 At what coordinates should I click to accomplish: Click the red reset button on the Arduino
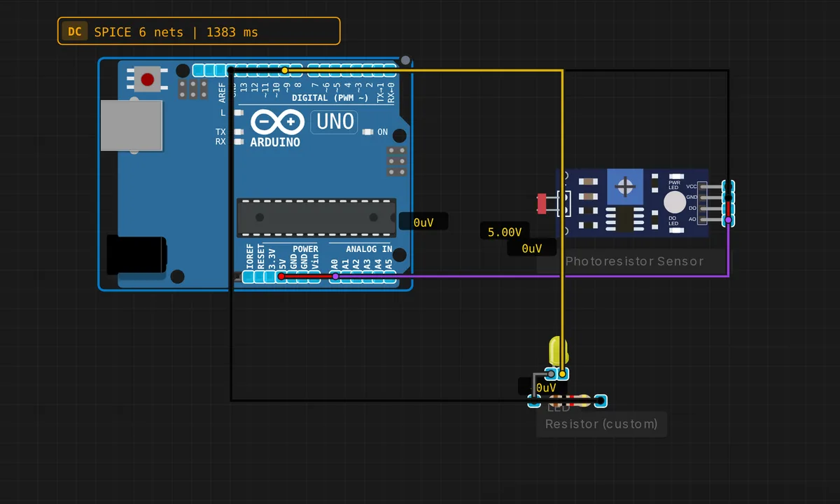pyautogui.click(x=147, y=79)
